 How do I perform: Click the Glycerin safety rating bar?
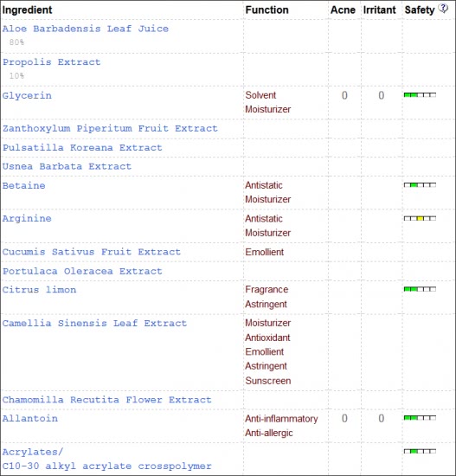420,95
